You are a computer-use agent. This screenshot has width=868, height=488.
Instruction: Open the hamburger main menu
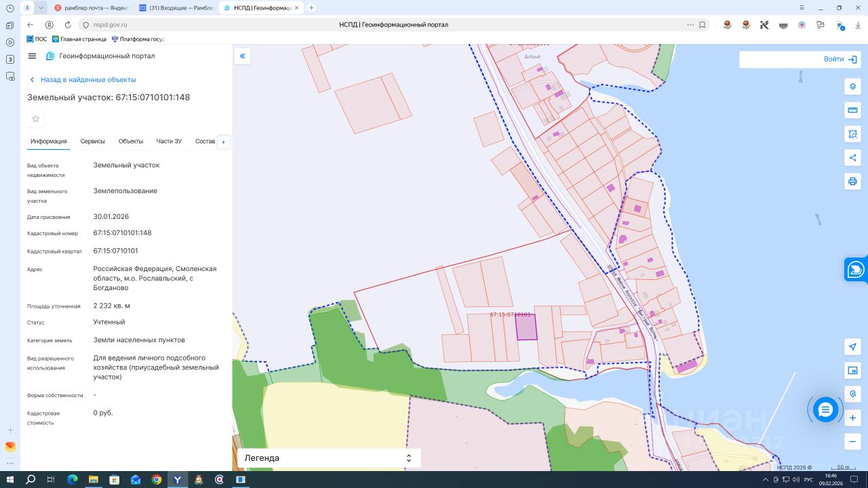(32, 56)
